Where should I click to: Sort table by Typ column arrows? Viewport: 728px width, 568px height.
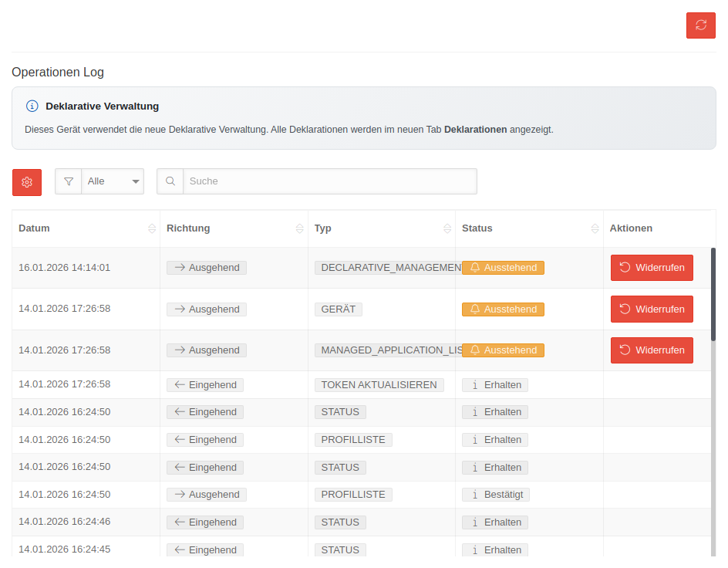pos(447,228)
